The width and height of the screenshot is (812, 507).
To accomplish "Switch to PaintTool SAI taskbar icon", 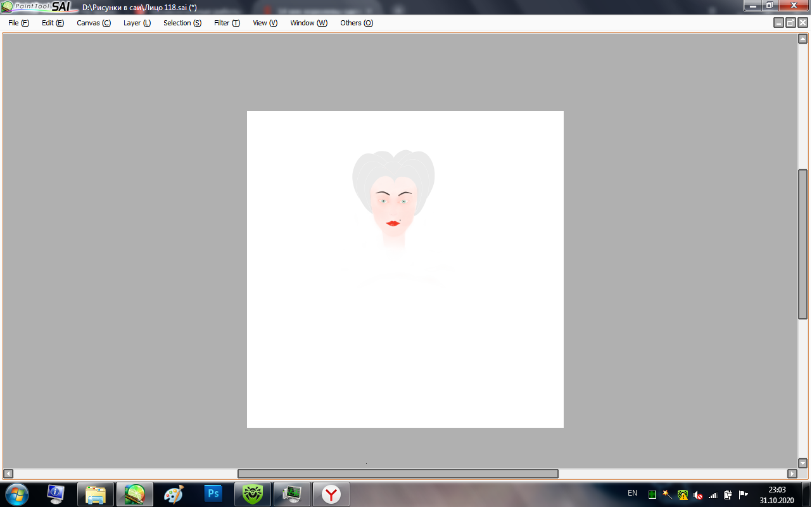I will point(134,494).
